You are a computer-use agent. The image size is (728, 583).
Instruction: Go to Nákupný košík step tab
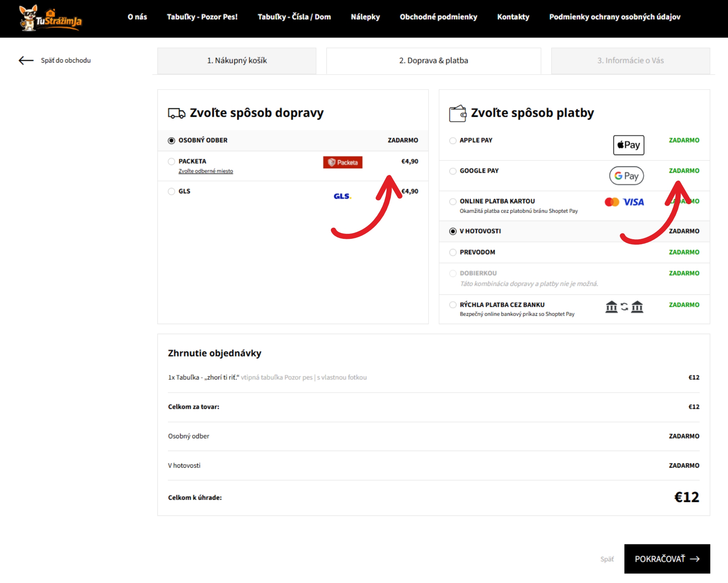coord(236,61)
